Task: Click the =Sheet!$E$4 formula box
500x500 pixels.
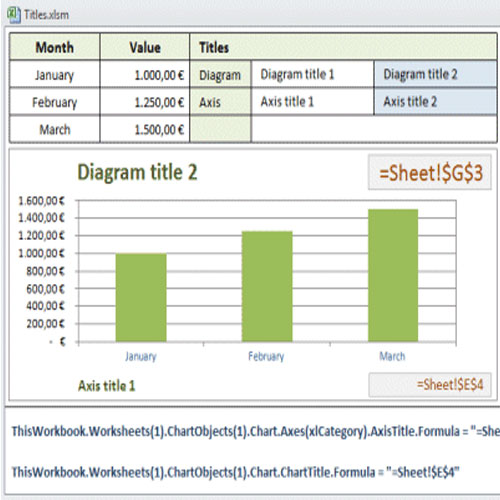Action: (430, 385)
